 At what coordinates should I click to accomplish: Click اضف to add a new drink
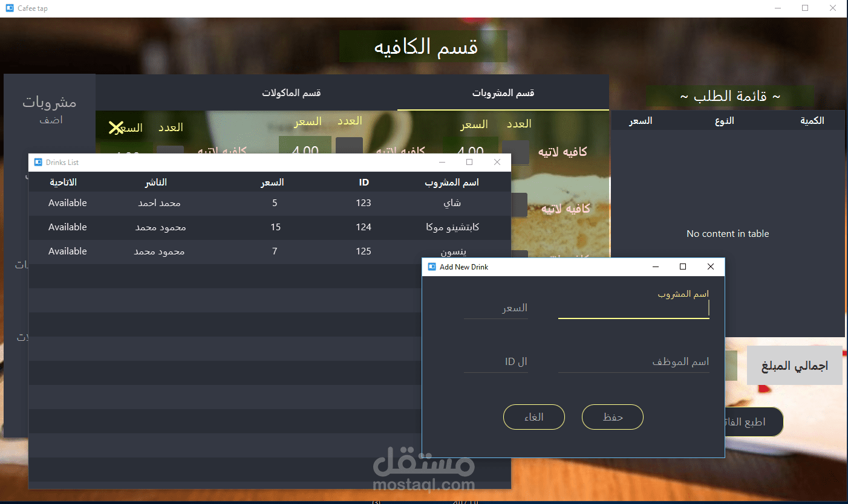coord(52,120)
